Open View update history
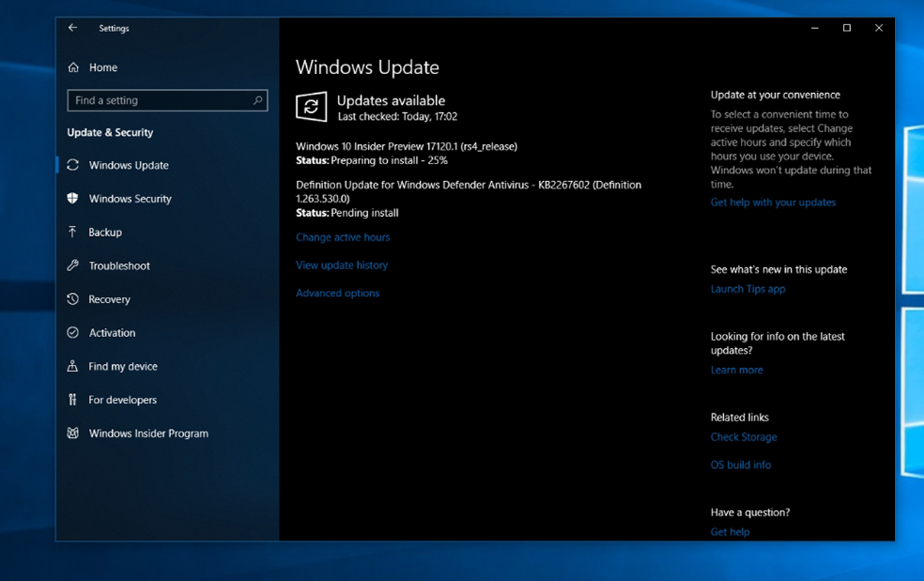The image size is (924, 581). pos(342,265)
